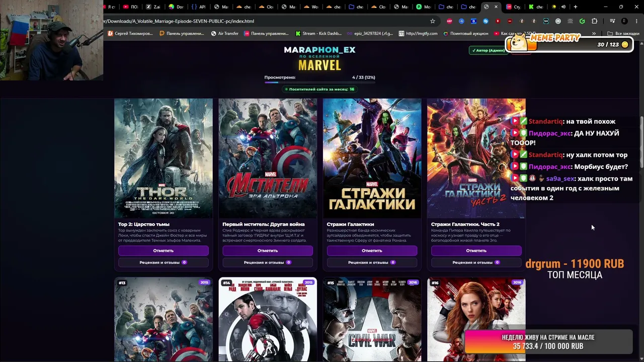
Task: Open the Стражи Галактики poster
Action: (372, 158)
